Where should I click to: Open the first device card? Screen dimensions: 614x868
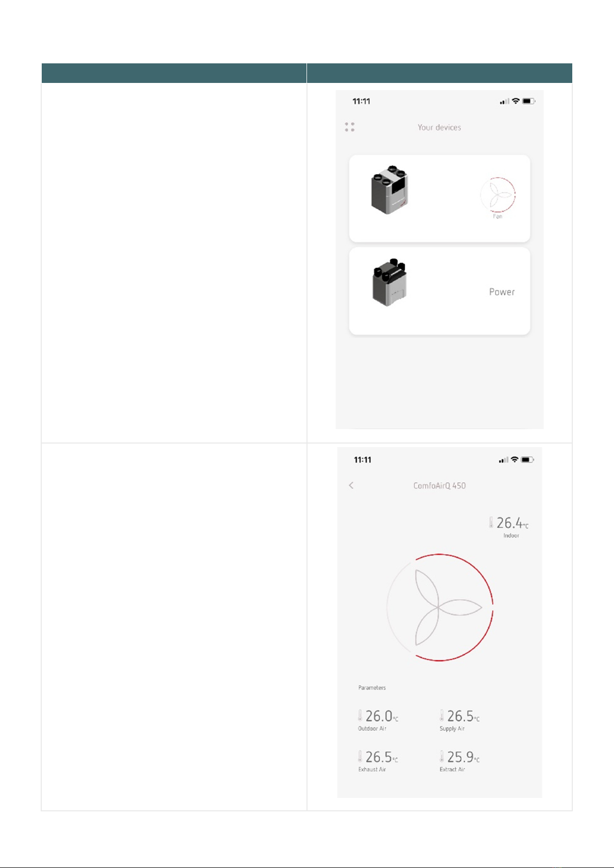pyautogui.click(x=439, y=198)
